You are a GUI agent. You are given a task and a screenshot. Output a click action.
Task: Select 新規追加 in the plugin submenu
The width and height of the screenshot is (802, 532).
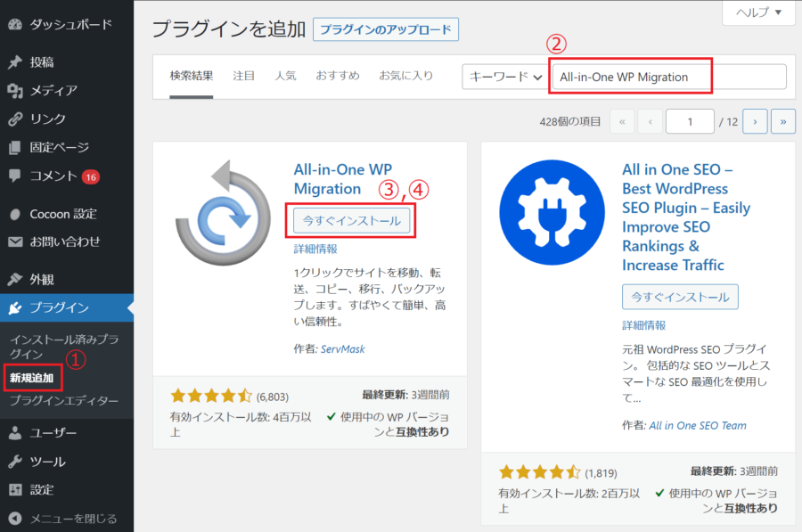[x=32, y=378]
